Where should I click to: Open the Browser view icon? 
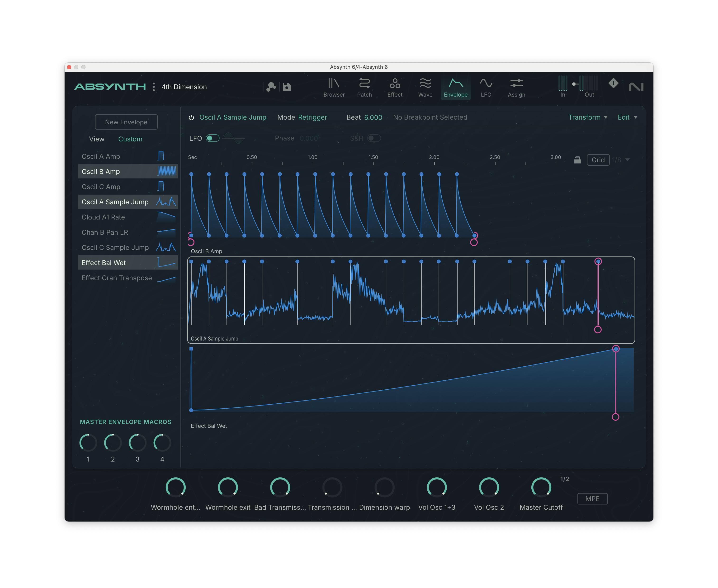click(334, 87)
